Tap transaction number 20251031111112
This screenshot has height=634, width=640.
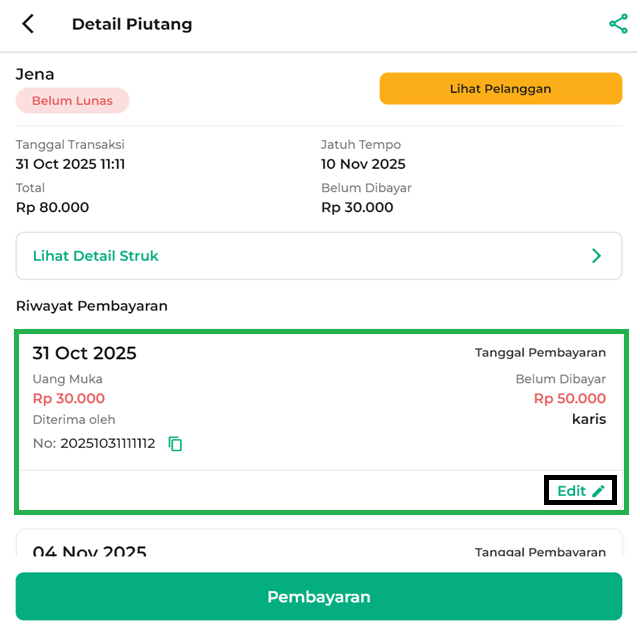(x=107, y=443)
